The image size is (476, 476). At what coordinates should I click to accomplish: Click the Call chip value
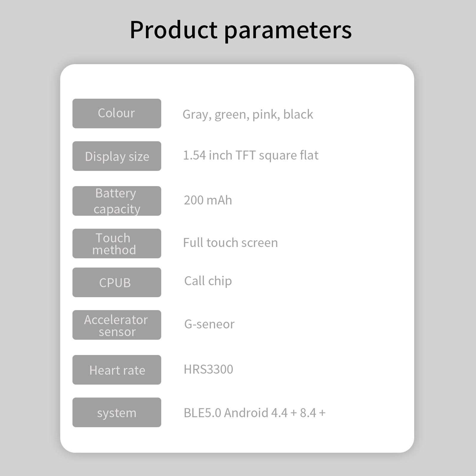(x=208, y=281)
